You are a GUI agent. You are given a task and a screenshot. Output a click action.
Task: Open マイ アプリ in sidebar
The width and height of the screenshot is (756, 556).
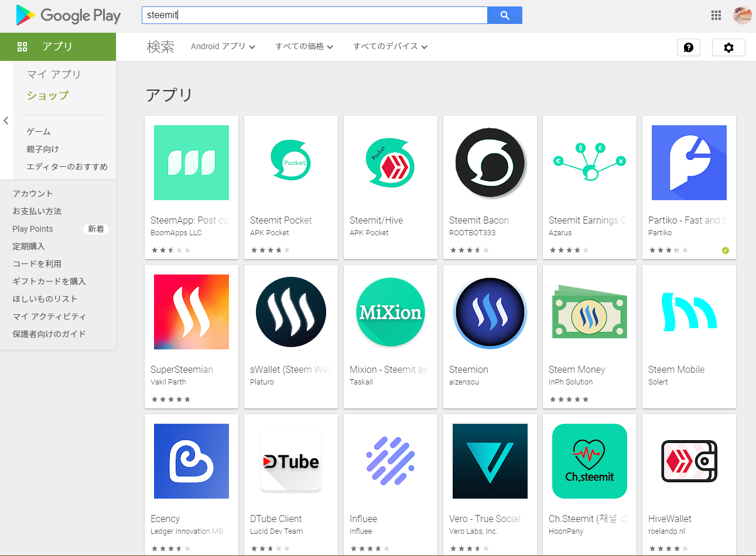[54, 74]
